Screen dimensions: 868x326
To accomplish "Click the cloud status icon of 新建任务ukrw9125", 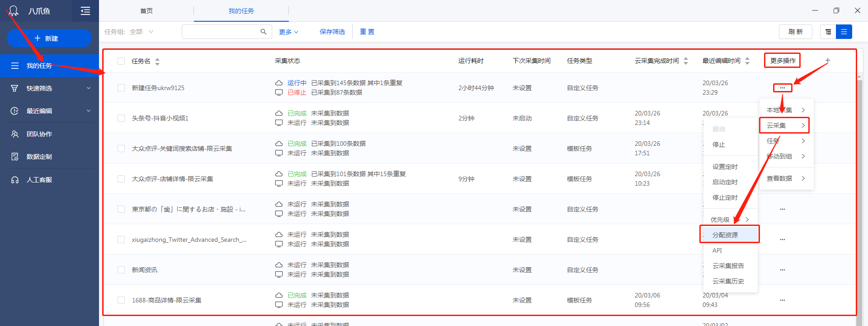I will [279, 83].
